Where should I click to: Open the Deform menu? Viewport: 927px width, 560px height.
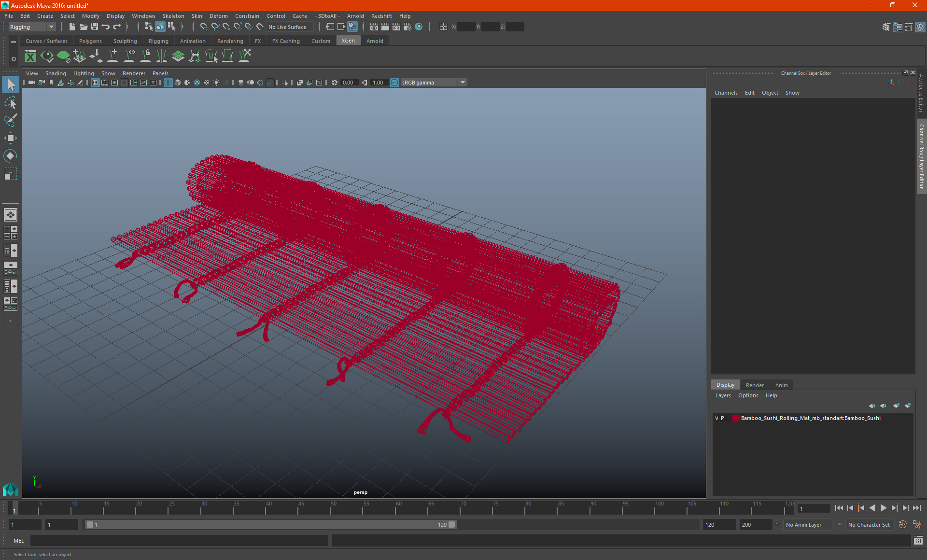pos(218,16)
